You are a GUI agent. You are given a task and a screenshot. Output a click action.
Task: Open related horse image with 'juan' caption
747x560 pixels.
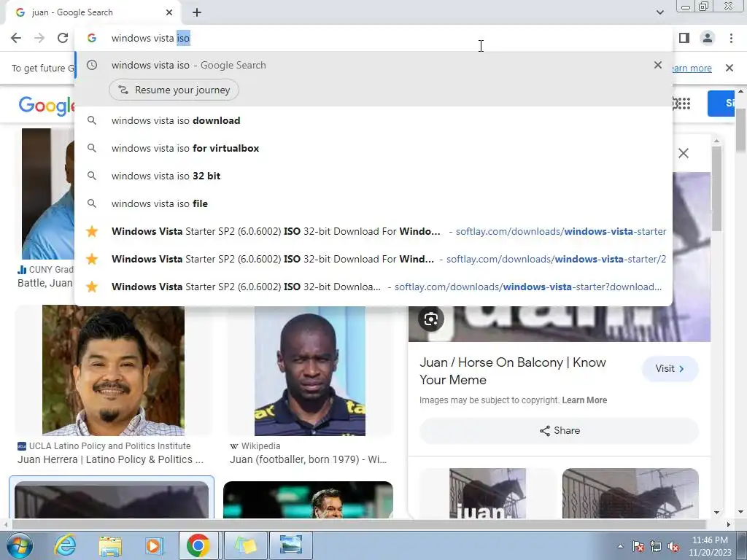pos(487,494)
